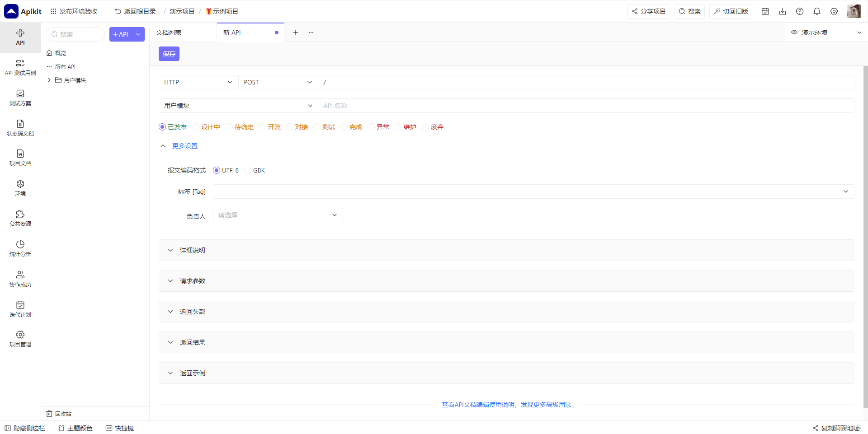
Task: Open API 测试用例 in sidebar
Action: tap(20, 68)
